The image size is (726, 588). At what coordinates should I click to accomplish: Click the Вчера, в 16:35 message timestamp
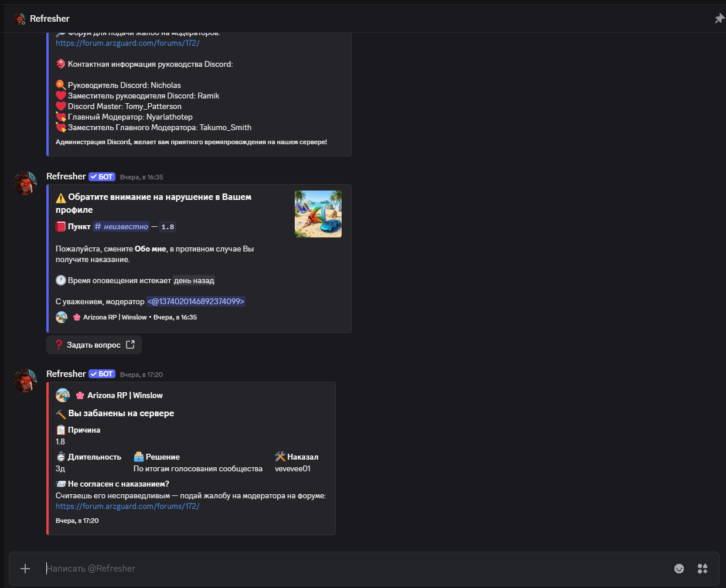point(142,177)
